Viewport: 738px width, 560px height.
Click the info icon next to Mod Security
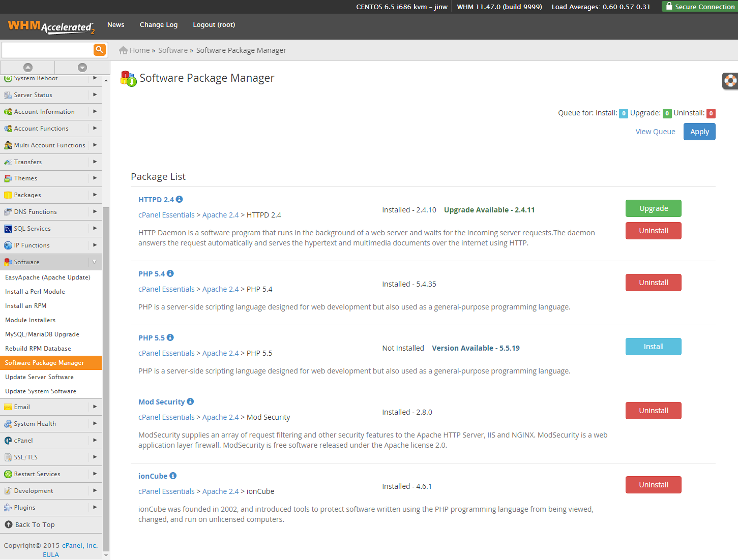(190, 401)
